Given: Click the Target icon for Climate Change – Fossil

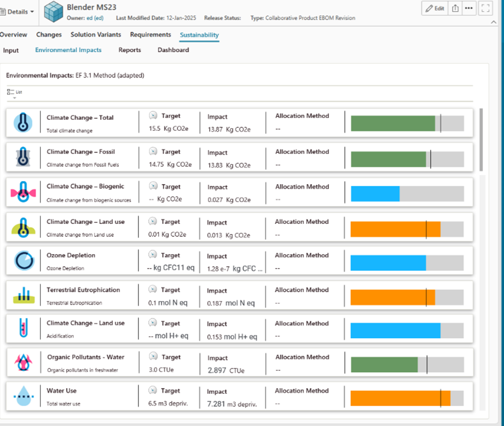Looking at the screenshot, I should pos(153,152).
